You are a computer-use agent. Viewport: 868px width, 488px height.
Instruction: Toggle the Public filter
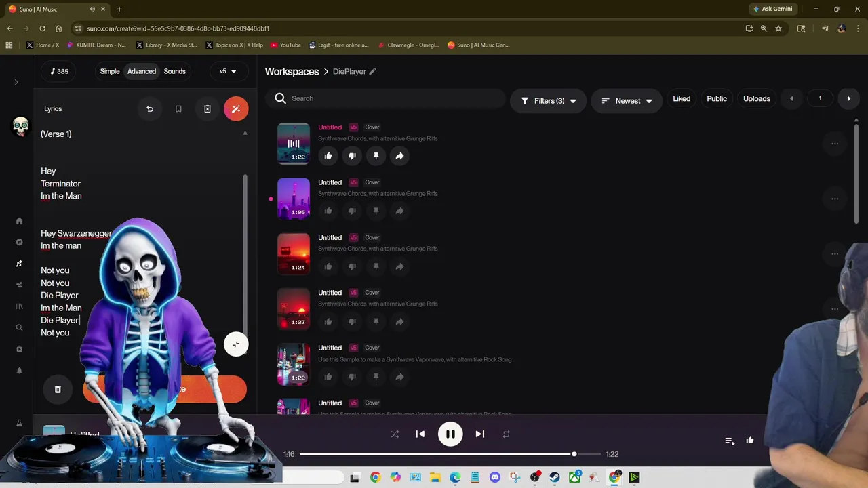pyautogui.click(x=717, y=99)
